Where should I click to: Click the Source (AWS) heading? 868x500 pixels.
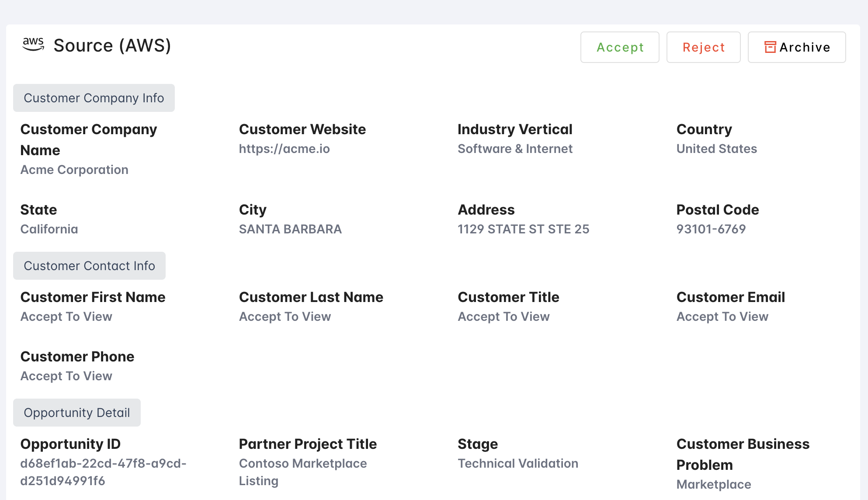(112, 45)
